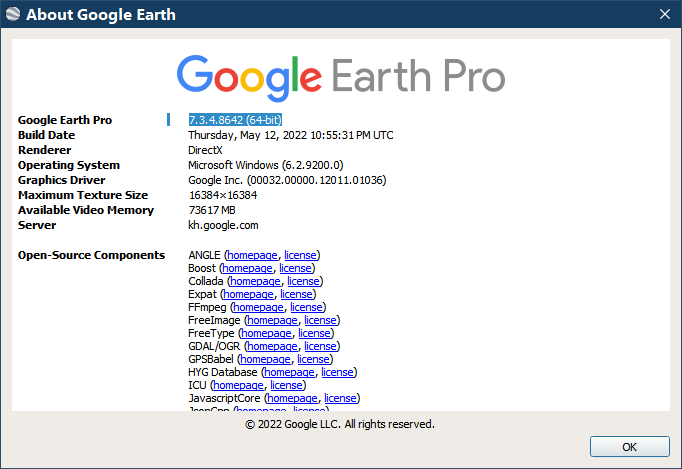Open the ANGLE license link
This screenshot has height=469, width=682.
301,255
